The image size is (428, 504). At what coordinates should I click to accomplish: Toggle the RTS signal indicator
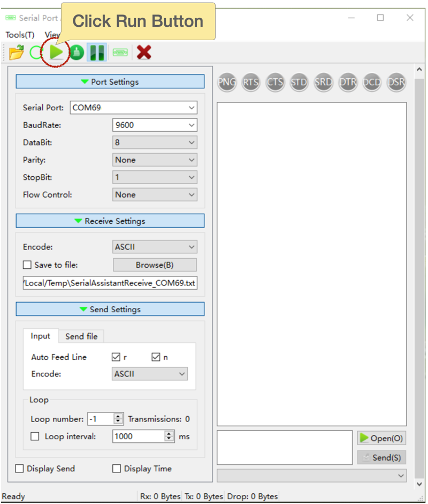coord(250,82)
